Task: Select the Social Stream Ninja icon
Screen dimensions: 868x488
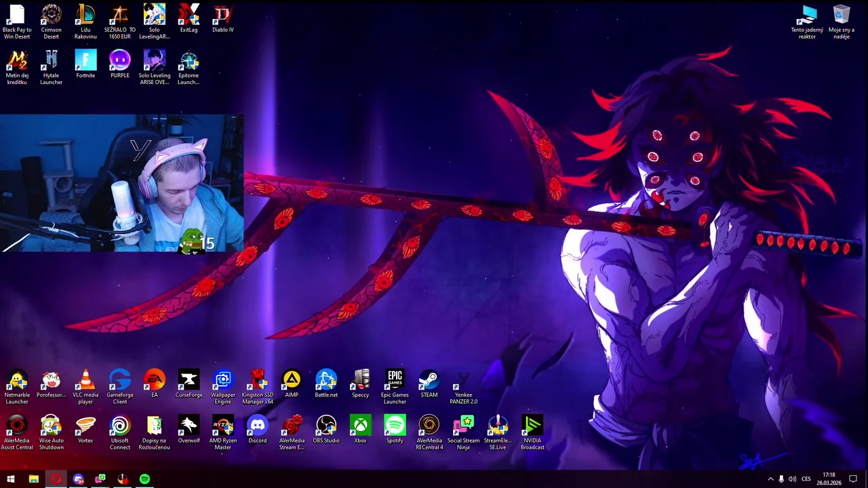Action: pos(464,432)
